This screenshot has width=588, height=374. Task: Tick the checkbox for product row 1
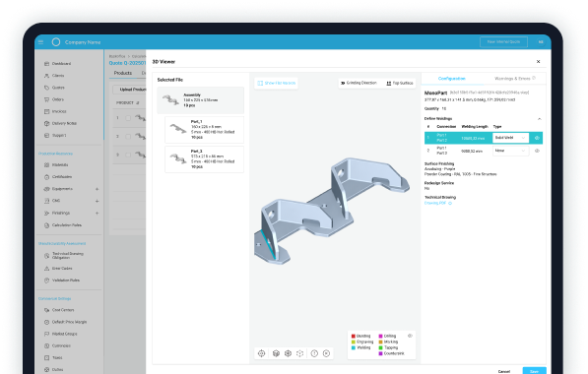[128, 118]
